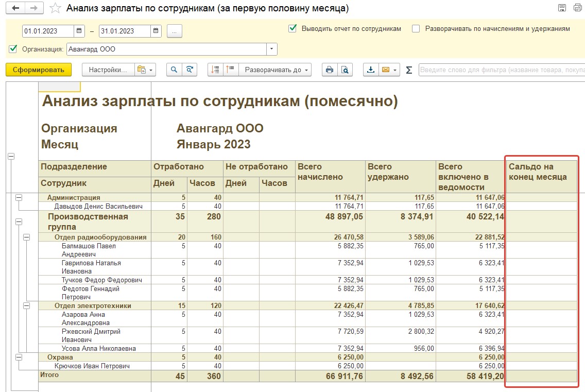The image size is (585, 392).
Task: Select employee 'Ржевский Дмитрий Иванович'
Action: click(x=91, y=335)
